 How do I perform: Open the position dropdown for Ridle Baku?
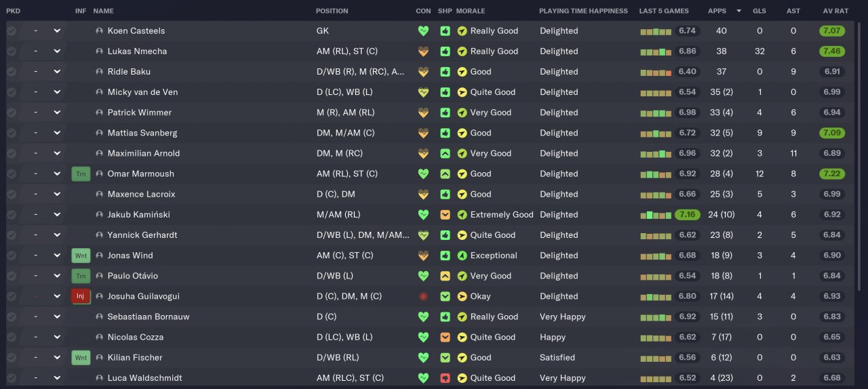(x=57, y=72)
